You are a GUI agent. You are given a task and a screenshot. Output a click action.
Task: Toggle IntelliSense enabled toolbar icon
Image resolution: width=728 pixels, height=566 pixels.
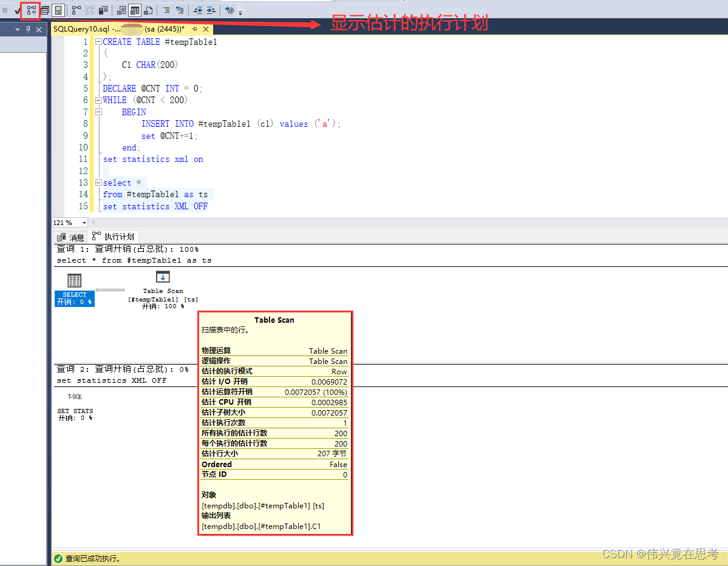58,10
